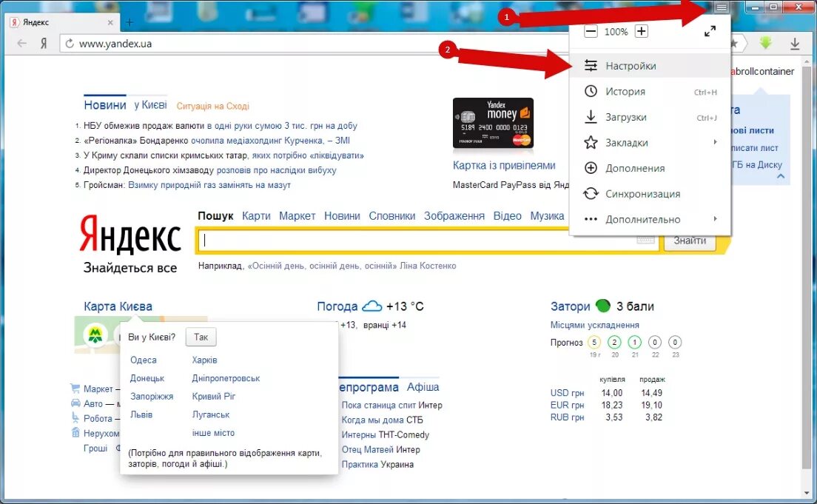This screenshot has height=504, width=817.
Task: Click the green download arrow extension icon
Action: [765, 43]
